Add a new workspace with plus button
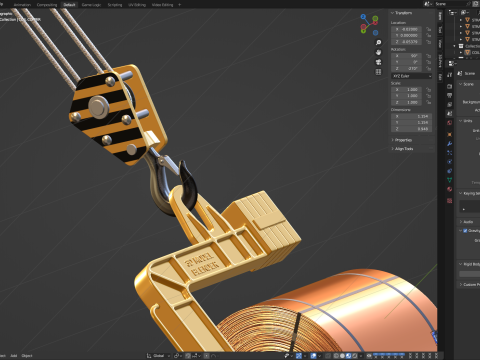Image resolution: width=480 pixels, height=360 pixels. click(180, 5)
